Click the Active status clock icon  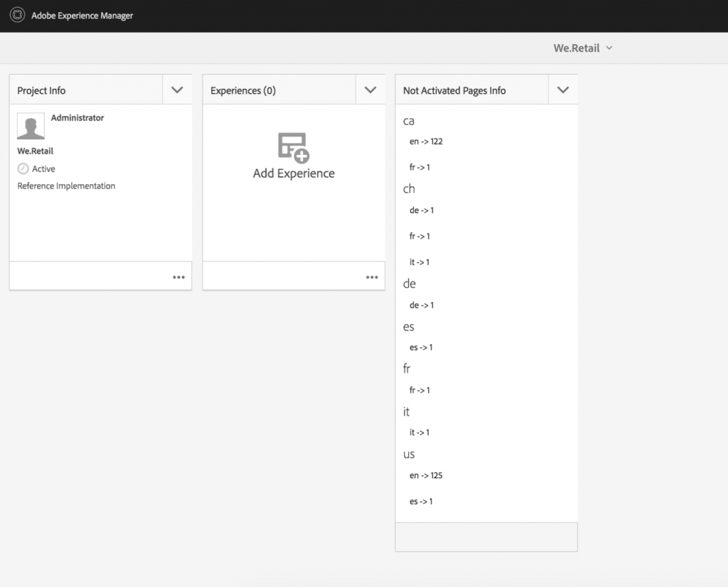[x=23, y=168]
